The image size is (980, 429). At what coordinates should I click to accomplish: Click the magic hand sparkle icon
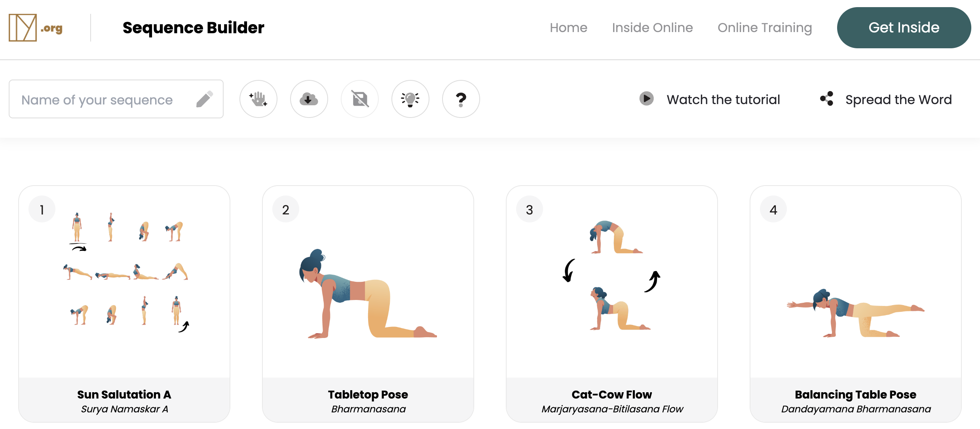point(258,99)
